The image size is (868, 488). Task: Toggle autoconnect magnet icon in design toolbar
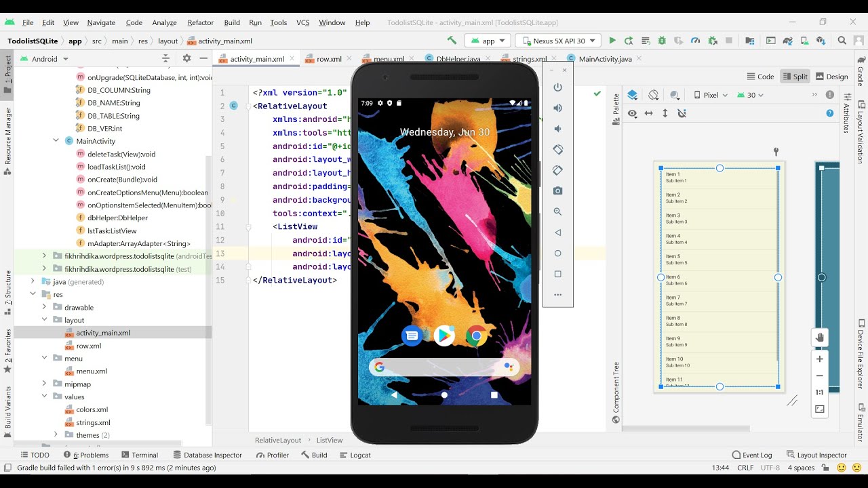(682, 114)
